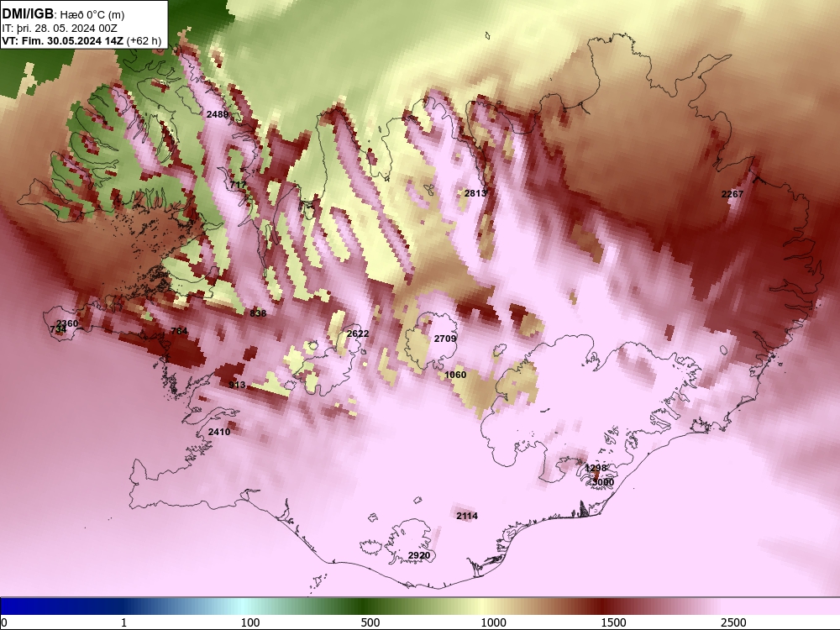Select the 500 tick label on the legend
Viewport: 840px width, 630px height.
coord(370,622)
